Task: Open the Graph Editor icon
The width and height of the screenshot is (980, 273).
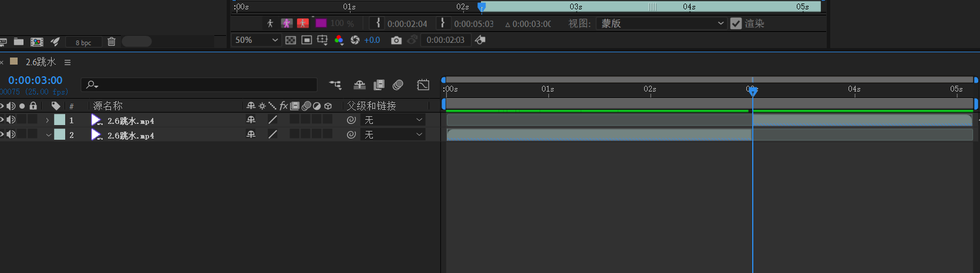Action: point(423,85)
